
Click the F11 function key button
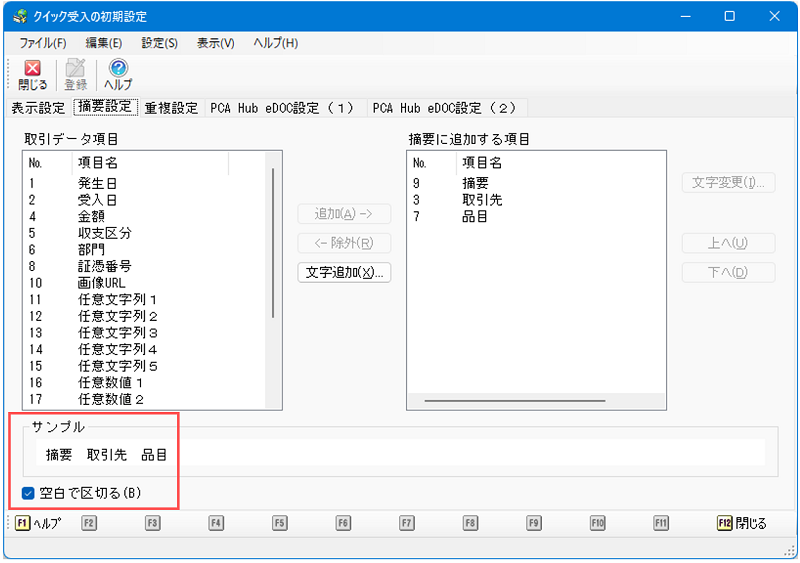click(661, 523)
